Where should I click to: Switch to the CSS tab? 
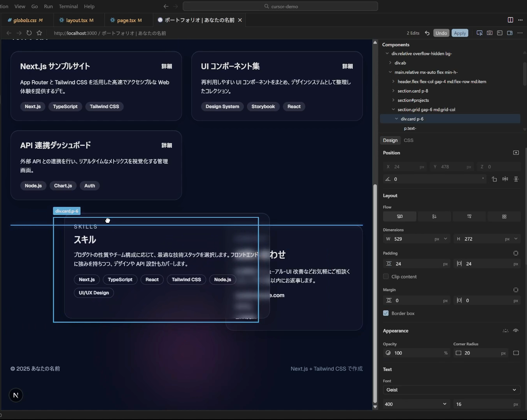(x=408, y=140)
